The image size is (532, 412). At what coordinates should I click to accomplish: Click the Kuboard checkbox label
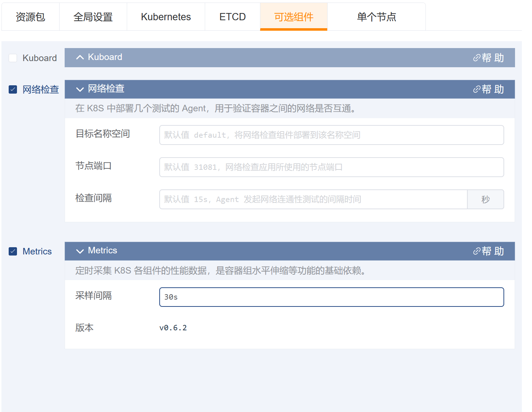(40, 58)
